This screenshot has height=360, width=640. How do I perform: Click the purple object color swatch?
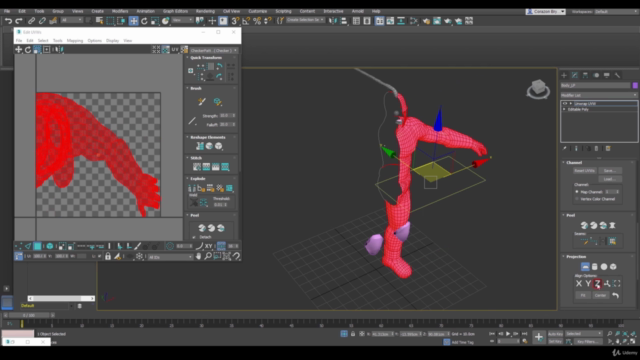(635, 85)
